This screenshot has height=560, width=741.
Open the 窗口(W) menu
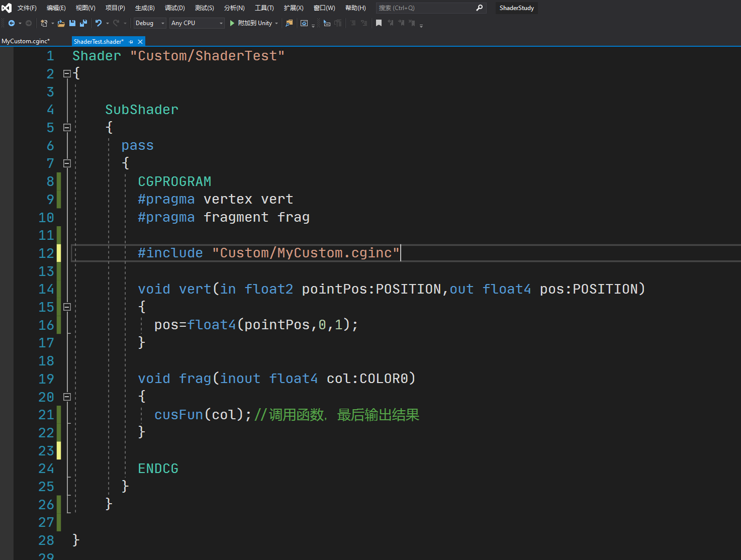tap(324, 8)
